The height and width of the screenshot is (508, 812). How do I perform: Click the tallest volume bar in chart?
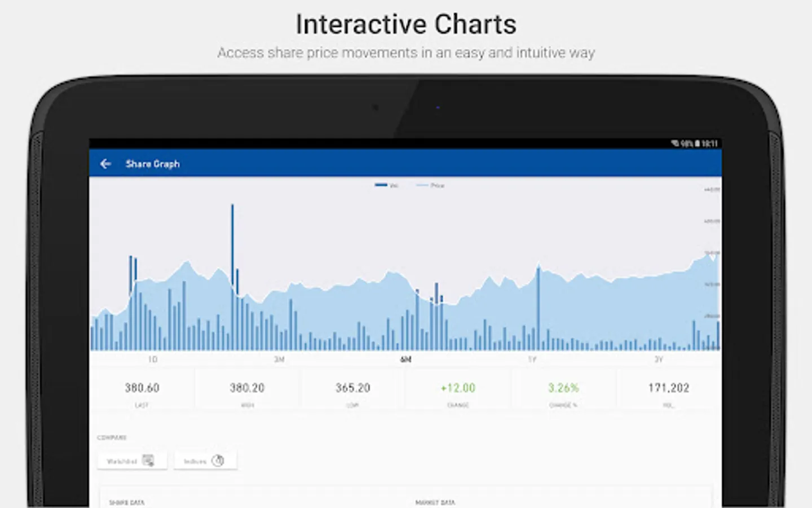[x=232, y=277]
